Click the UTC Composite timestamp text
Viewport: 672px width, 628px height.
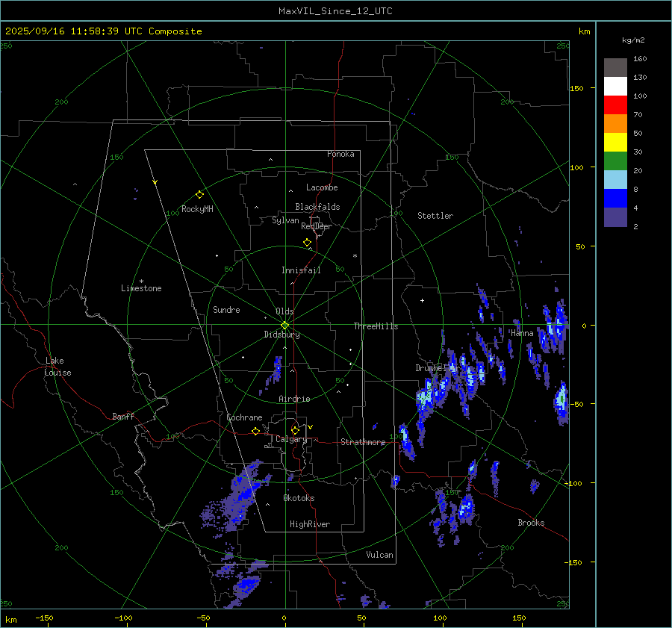point(103,31)
